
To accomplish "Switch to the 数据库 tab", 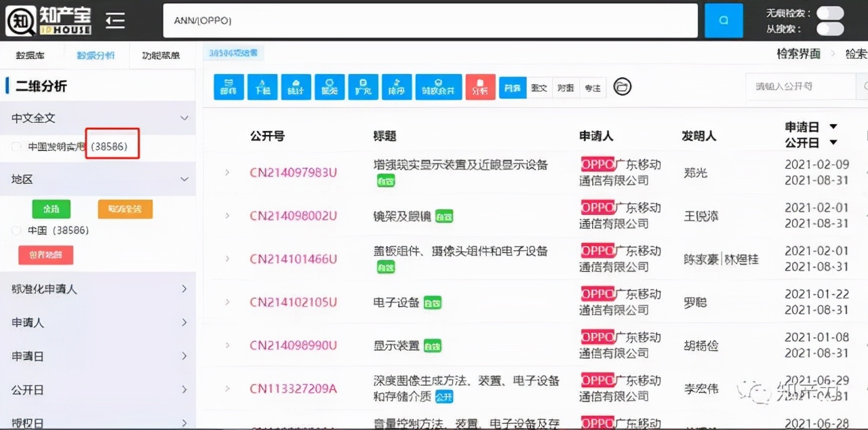I will click(x=30, y=56).
